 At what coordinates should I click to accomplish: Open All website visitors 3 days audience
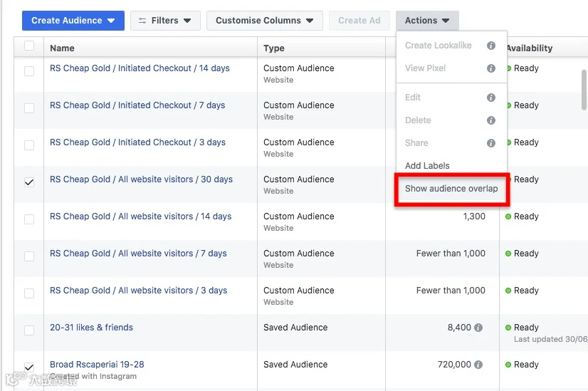coord(138,291)
